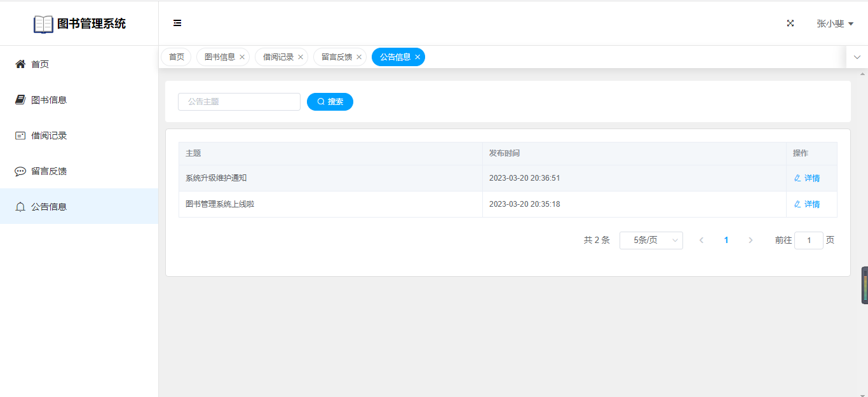Expand the 张小斐 user dropdown
Viewport: 868px width, 397px height.
coord(834,24)
